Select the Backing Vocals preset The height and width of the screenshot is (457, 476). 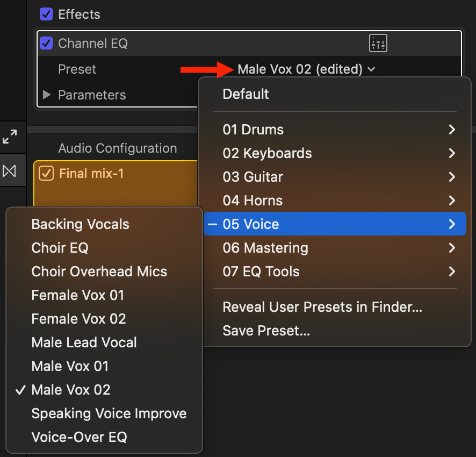click(81, 224)
